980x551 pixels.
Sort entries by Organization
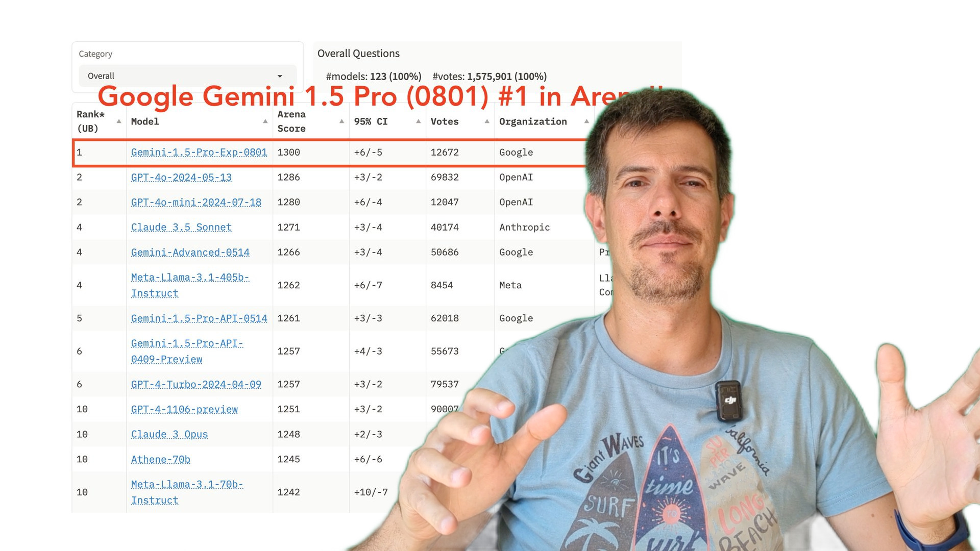586,121
